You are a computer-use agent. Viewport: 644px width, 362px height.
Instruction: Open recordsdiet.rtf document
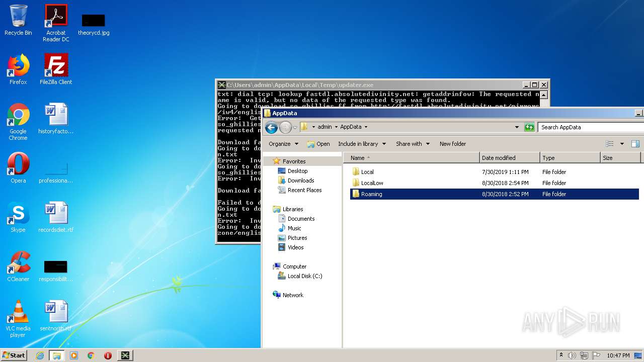[x=56, y=218]
